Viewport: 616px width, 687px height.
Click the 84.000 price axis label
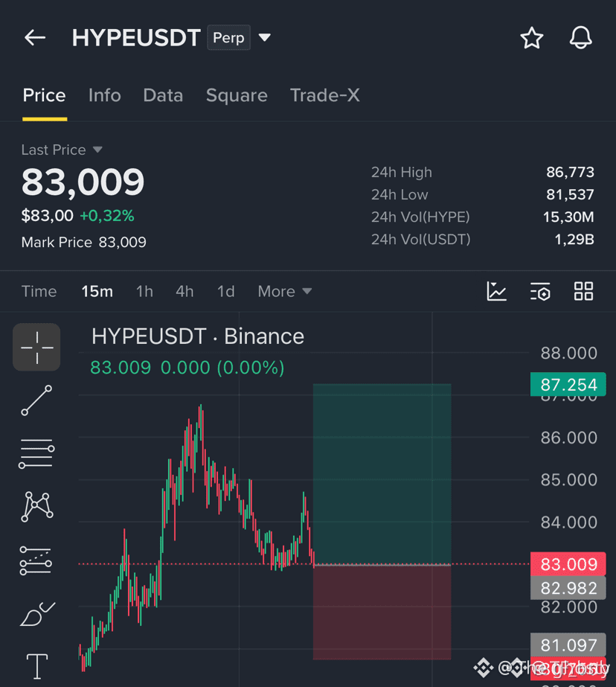tap(568, 523)
